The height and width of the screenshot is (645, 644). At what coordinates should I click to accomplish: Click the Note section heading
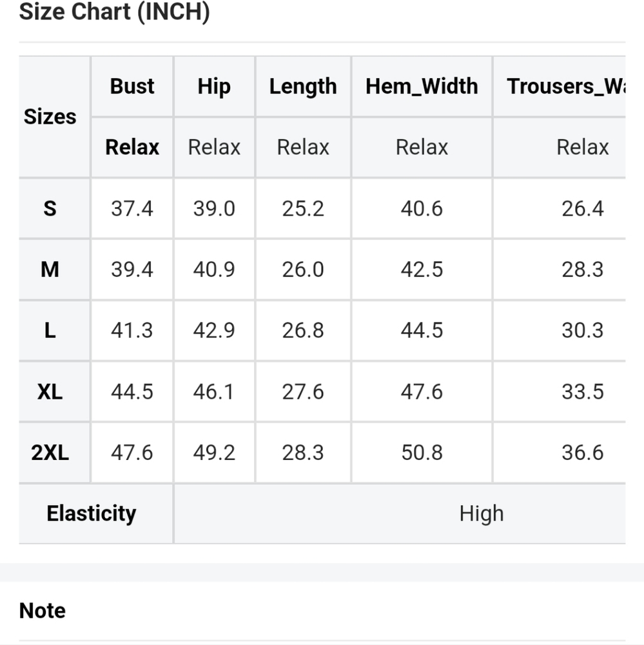pyautogui.click(x=43, y=610)
